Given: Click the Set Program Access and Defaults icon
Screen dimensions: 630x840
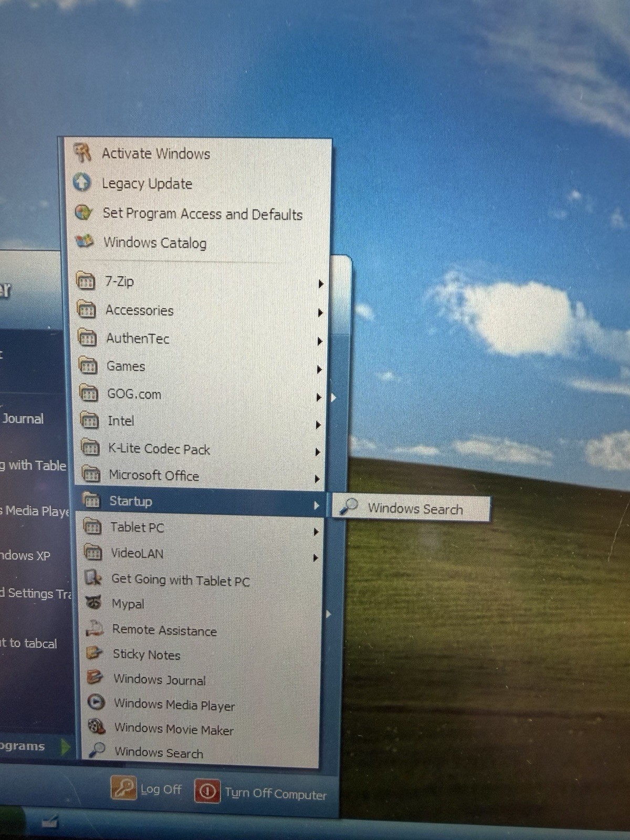Looking at the screenshot, I should point(83,212).
